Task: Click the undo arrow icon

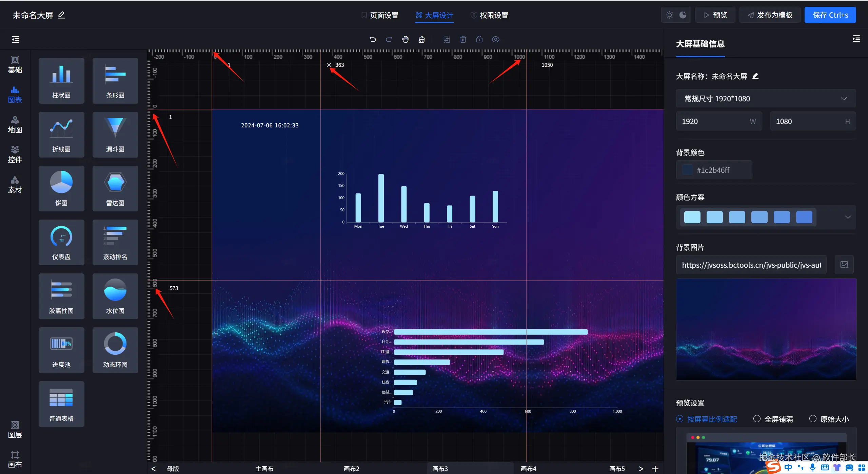Action: 373,39
